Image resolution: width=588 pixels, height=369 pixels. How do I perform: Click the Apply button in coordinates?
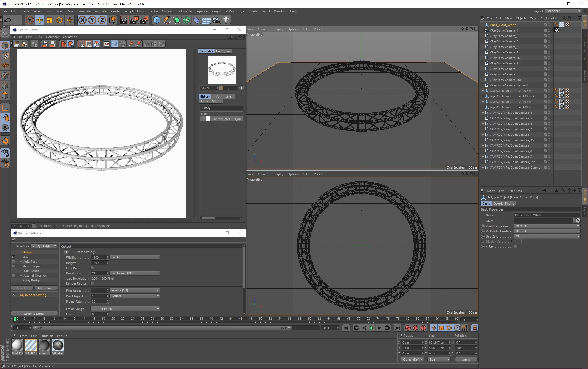pos(466,359)
